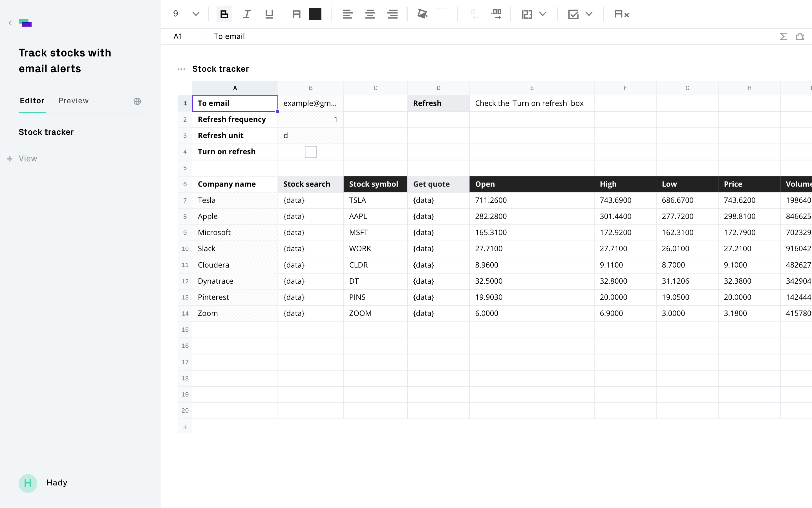The width and height of the screenshot is (812, 508).
Task: Click the formula bar showing To email
Action: coord(490,36)
